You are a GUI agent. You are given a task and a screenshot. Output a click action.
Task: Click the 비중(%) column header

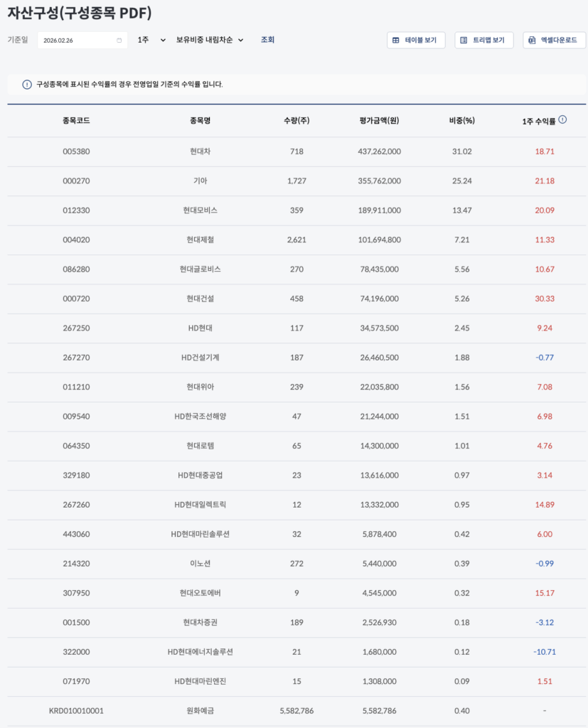(x=461, y=121)
